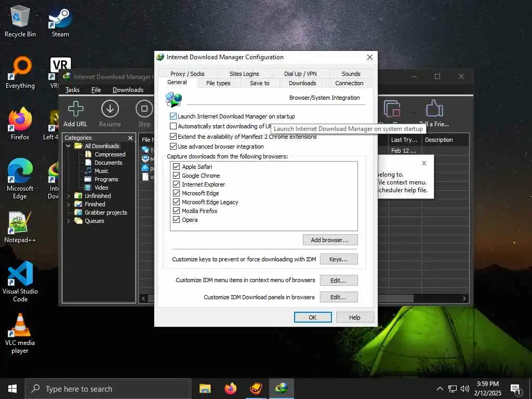Collapse the All Downloads tree node
Image resolution: width=532 pixels, height=399 pixels.
click(x=68, y=146)
